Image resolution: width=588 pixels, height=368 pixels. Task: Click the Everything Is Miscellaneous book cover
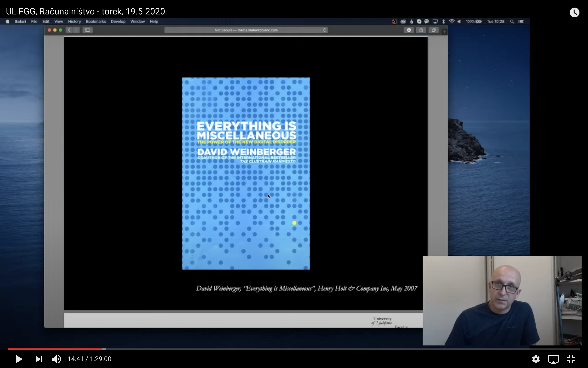click(246, 173)
